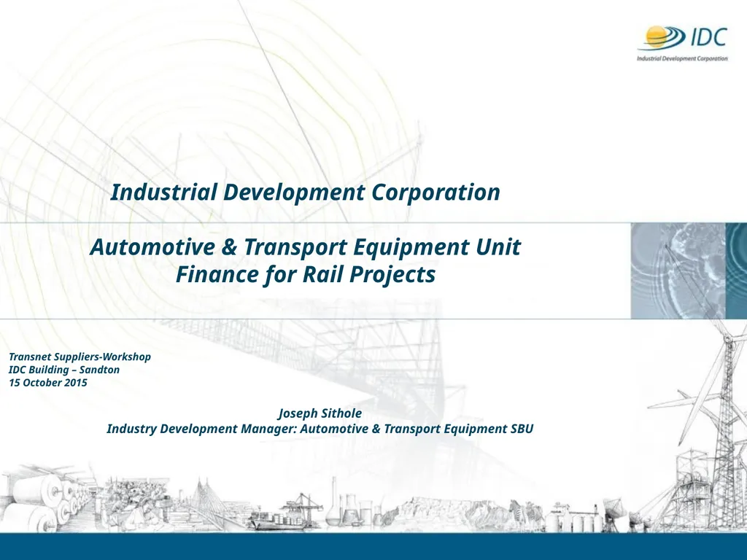Click 'Industrial Development Corporation' caption under logo
This screenshot has width=747, height=560.
tap(682, 58)
